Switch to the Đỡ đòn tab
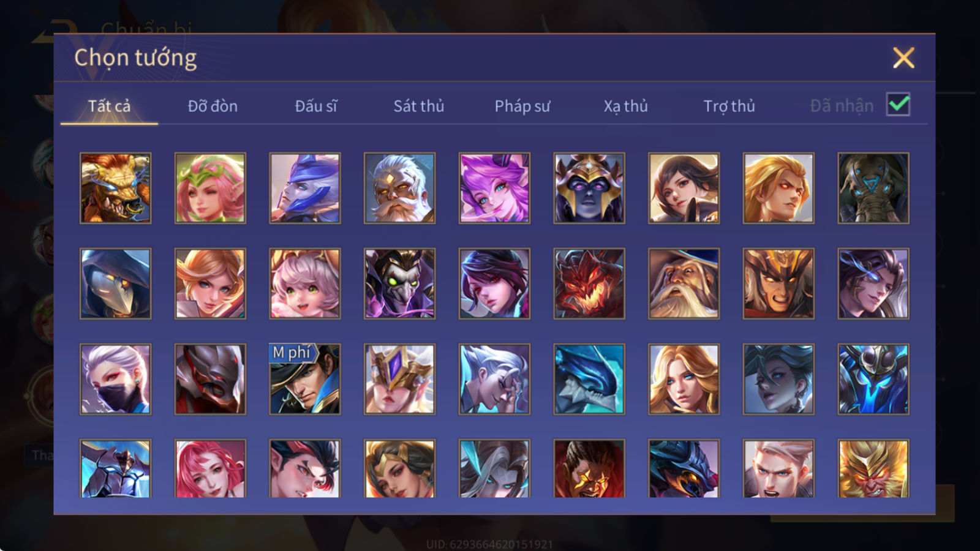The image size is (980, 551). pos(213,106)
